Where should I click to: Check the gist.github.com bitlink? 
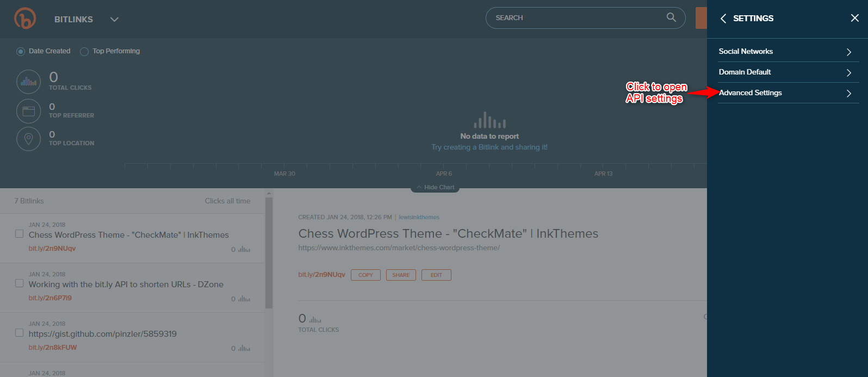[x=19, y=333]
